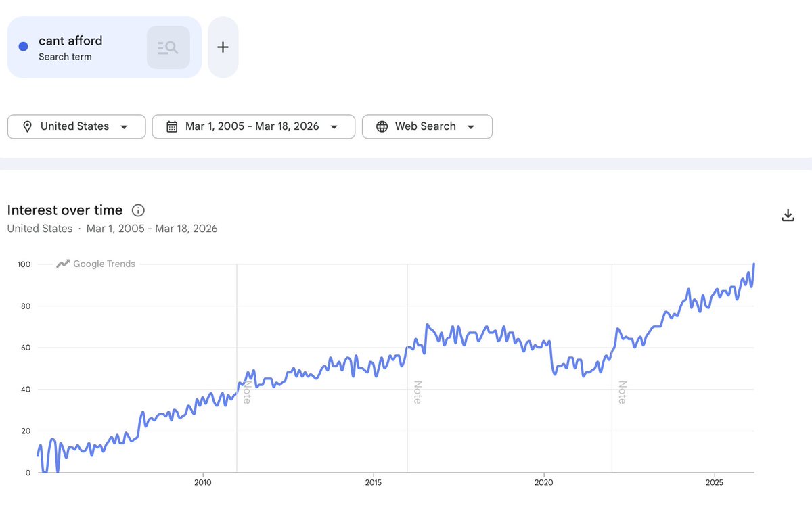Expand the Web Search type dropdown arrow
Image resolution: width=812 pixels, height=516 pixels.
pos(471,127)
